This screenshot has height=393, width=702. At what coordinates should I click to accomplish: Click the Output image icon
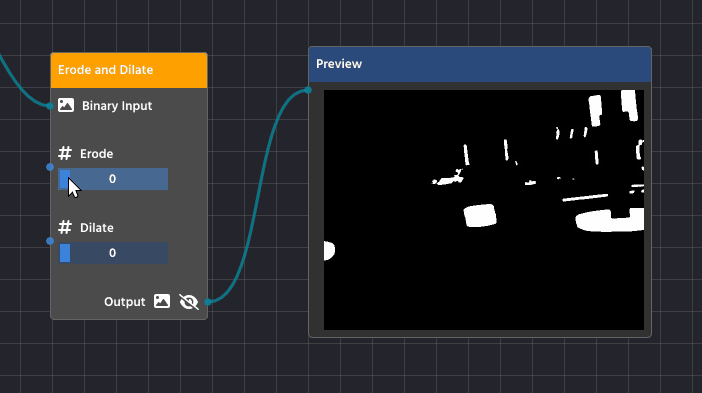162,301
